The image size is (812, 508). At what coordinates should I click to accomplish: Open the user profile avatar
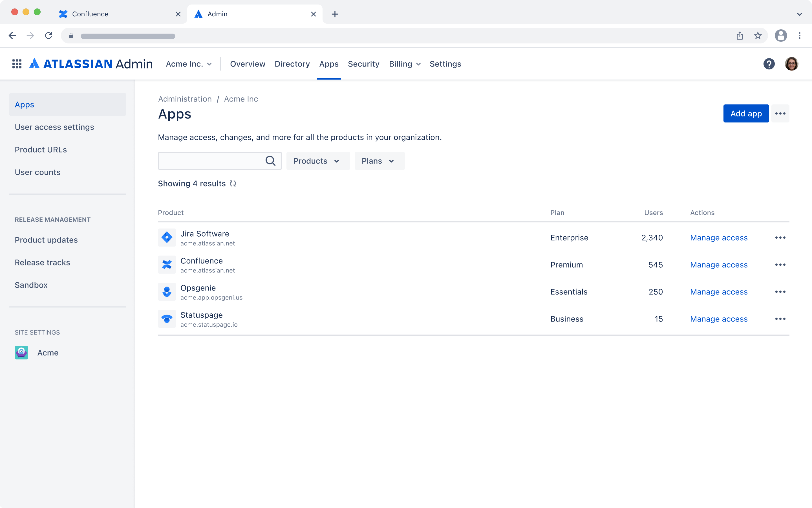(x=791, y=64)
